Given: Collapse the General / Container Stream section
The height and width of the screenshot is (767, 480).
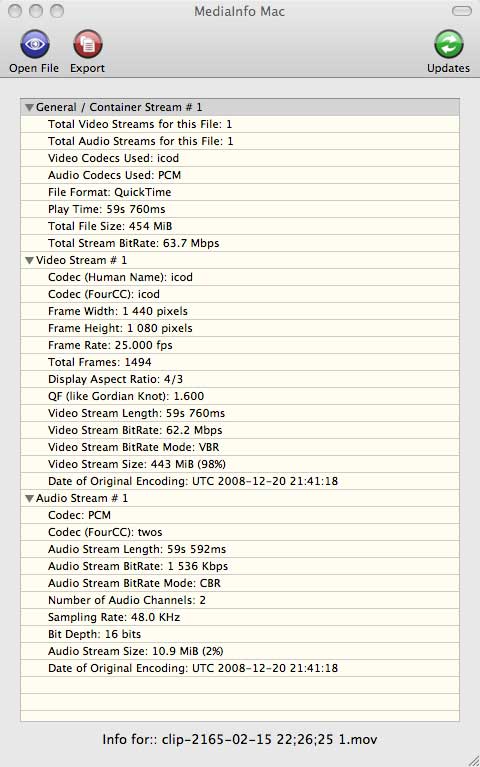Looking at the screenshot, I should coord(29,107).
